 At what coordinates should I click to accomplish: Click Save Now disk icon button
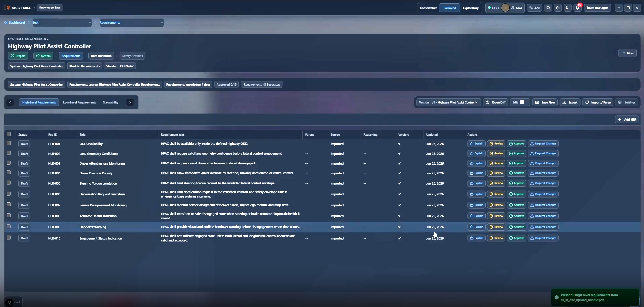click(545, 102)
